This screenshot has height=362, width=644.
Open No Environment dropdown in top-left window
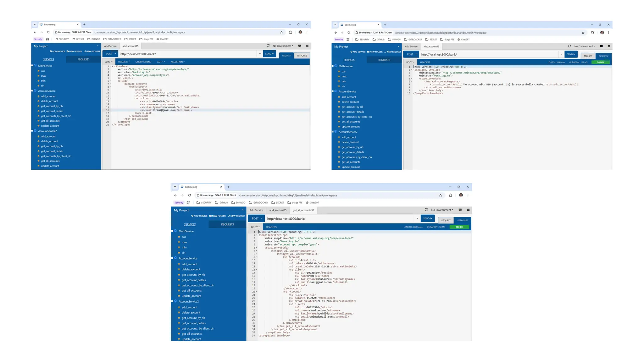(283, 46)
